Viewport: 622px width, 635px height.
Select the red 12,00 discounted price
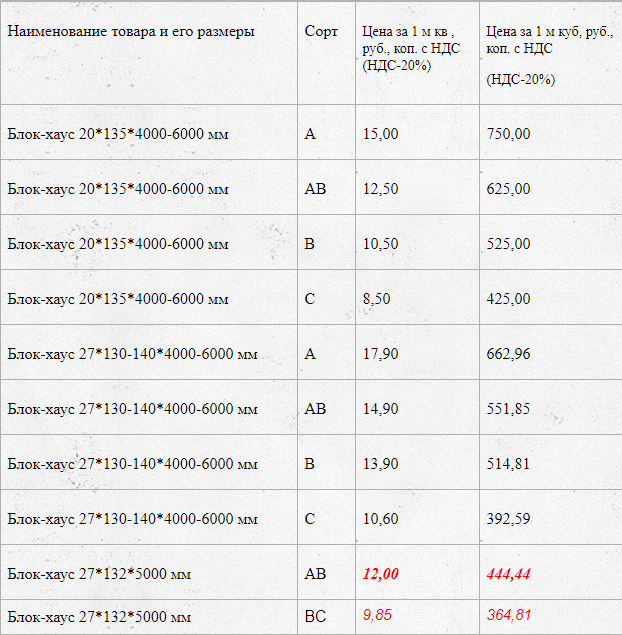pos(380,574)
